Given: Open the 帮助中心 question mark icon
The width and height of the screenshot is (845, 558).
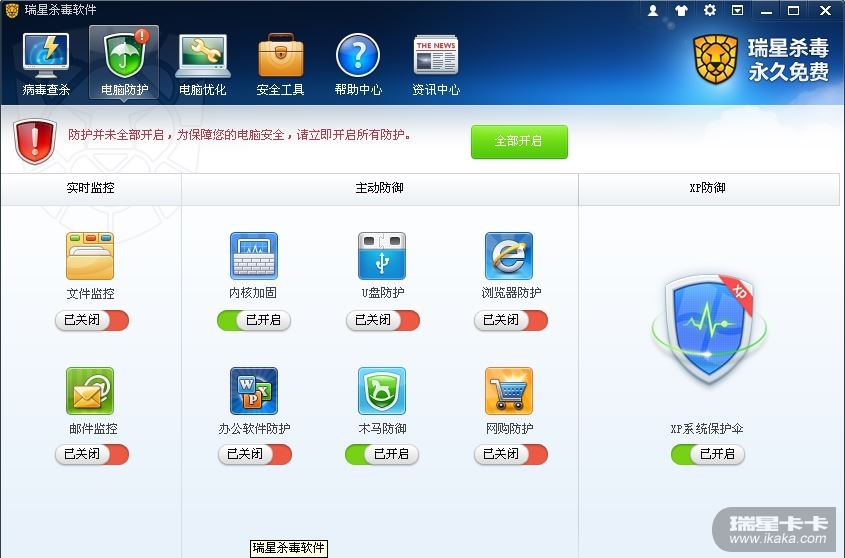Looking at the screenshot, I should click(x=358, y=55).
